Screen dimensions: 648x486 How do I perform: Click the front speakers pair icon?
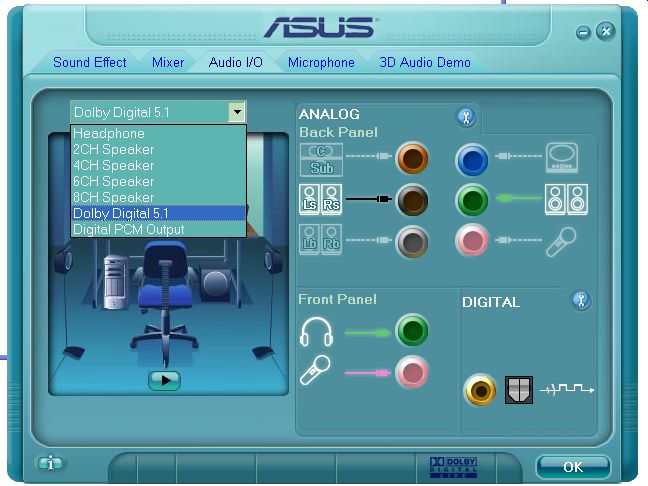(x=567, y=199)
